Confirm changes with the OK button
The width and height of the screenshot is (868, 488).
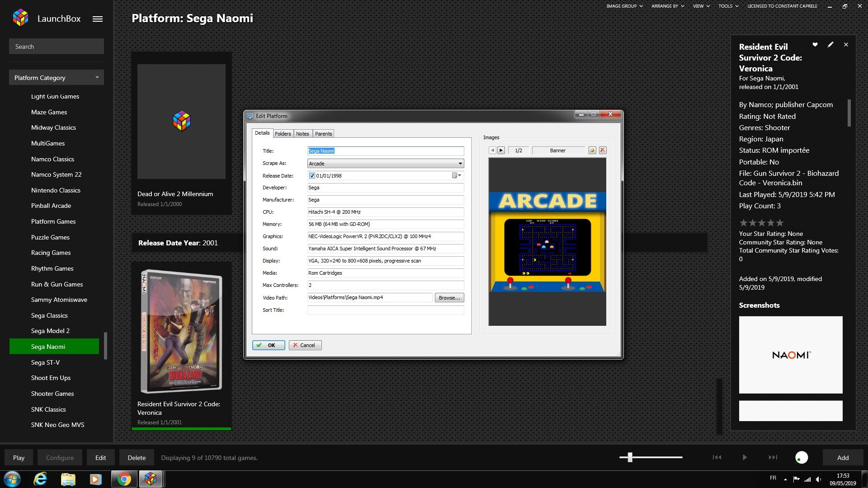click(269, 345)
